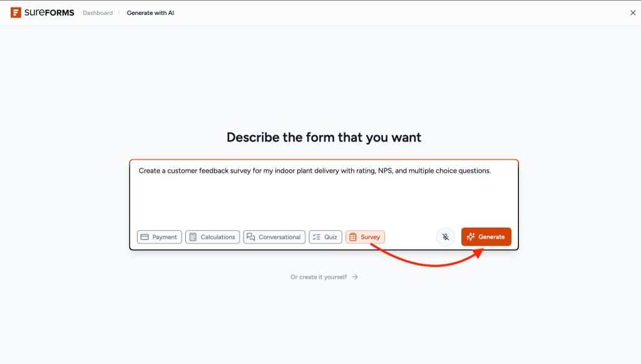The height and width of the screenshot is (364, 641).
Task: Select the Conversational form type label
Action: [x=280, y=237]
